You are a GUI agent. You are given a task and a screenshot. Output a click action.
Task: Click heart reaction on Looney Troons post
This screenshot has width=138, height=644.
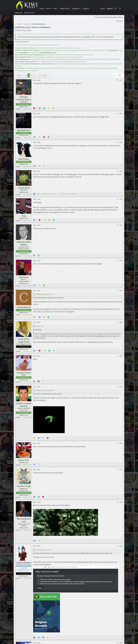39,381
